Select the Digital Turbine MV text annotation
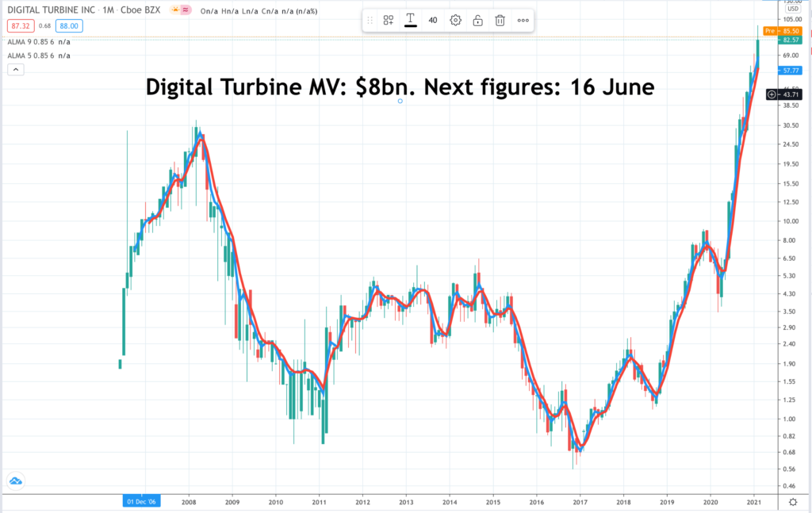 [400, 86]
